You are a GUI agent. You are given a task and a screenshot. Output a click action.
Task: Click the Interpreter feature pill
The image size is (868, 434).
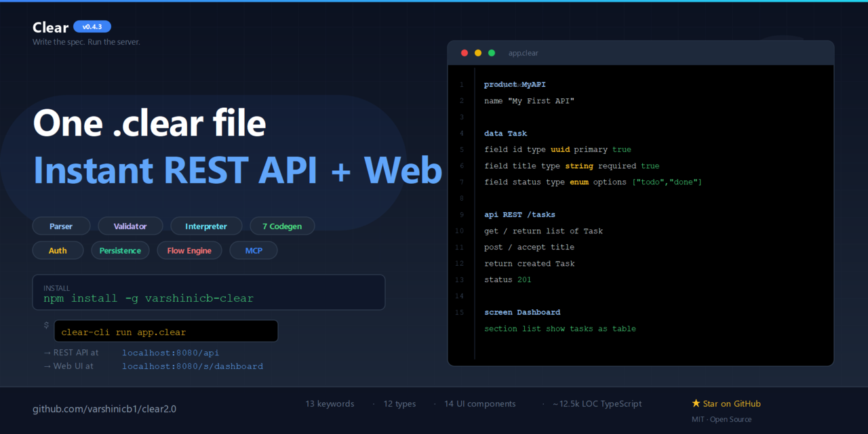coord(206,226)
